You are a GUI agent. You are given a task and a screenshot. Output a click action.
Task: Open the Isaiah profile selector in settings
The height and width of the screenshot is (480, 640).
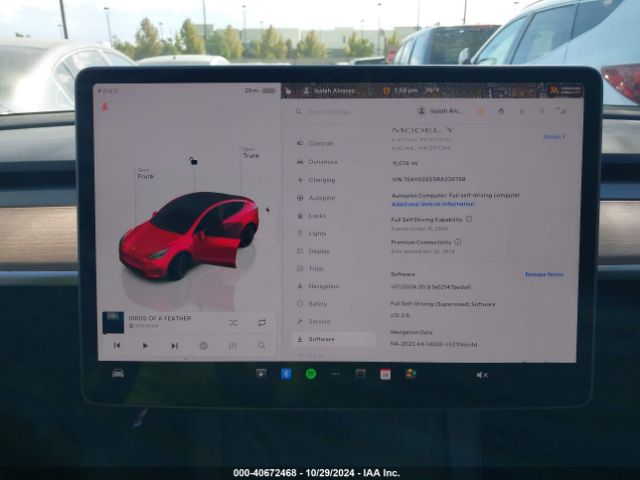coord(440,111)
